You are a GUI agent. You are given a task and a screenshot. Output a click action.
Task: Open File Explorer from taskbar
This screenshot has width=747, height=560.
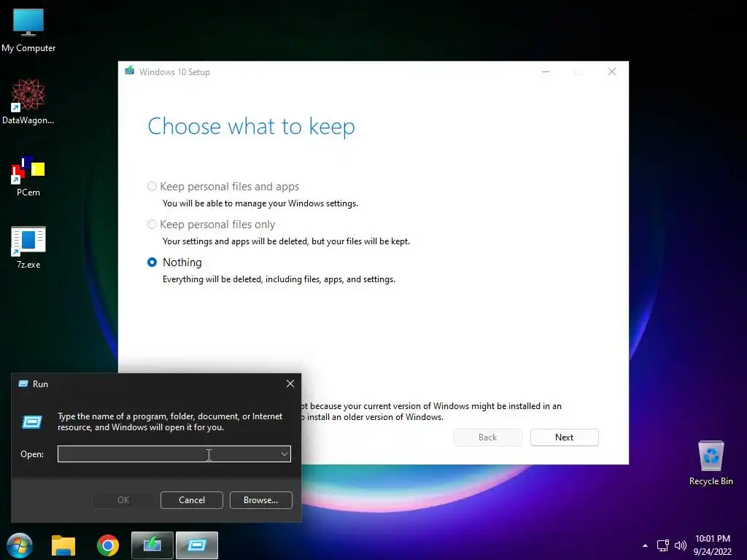[63, 545]
